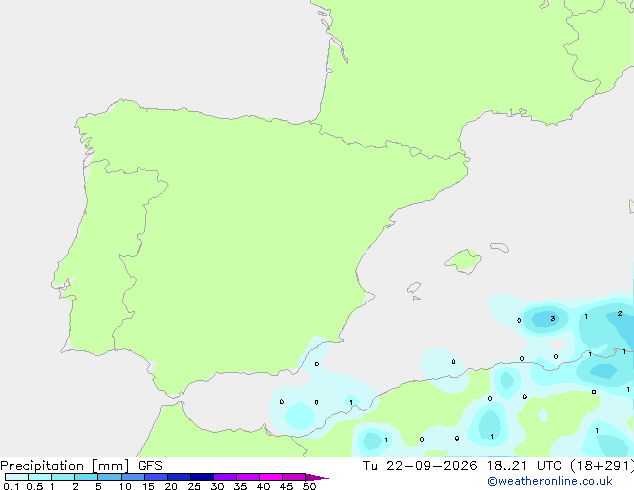Viewport: 634px width, 490px height.
Task: Choose the 2–5 mm legend swatch
Action: click(x=86, y=477)
